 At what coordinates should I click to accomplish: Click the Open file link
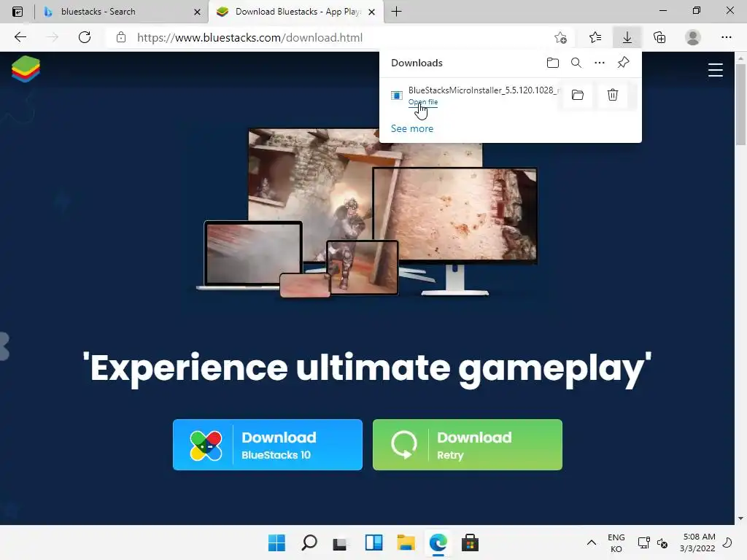[x=423, y=102]
